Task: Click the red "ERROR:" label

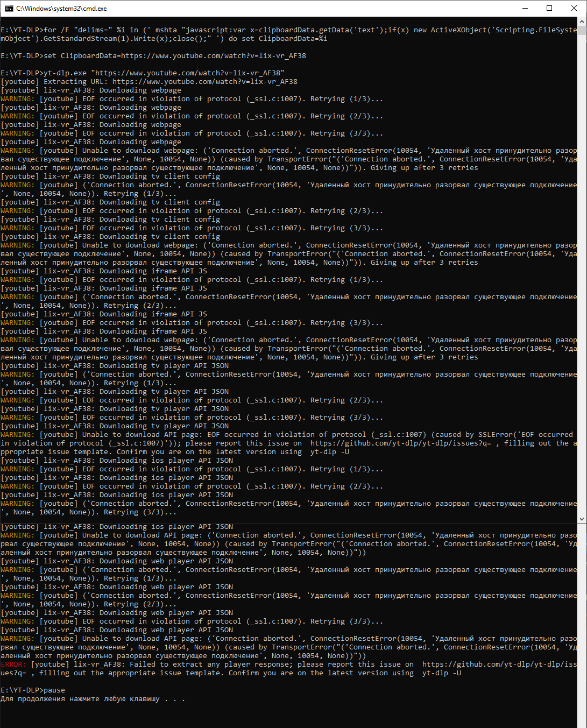Action: click(13, 665)
